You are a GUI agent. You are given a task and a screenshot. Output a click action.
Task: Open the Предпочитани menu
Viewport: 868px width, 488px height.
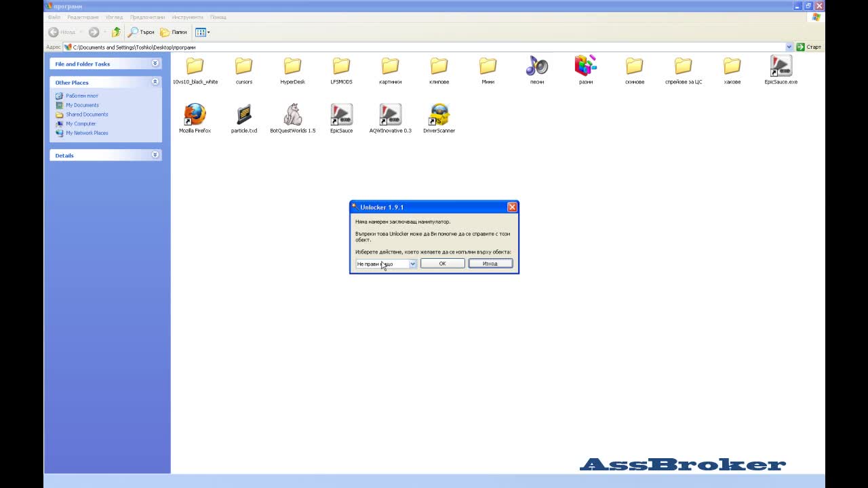pyautogui.click(x=147, y=17)
